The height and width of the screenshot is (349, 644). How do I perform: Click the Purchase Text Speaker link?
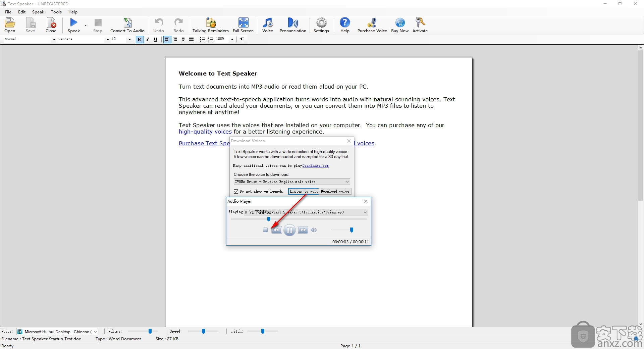tap(204, 144)
